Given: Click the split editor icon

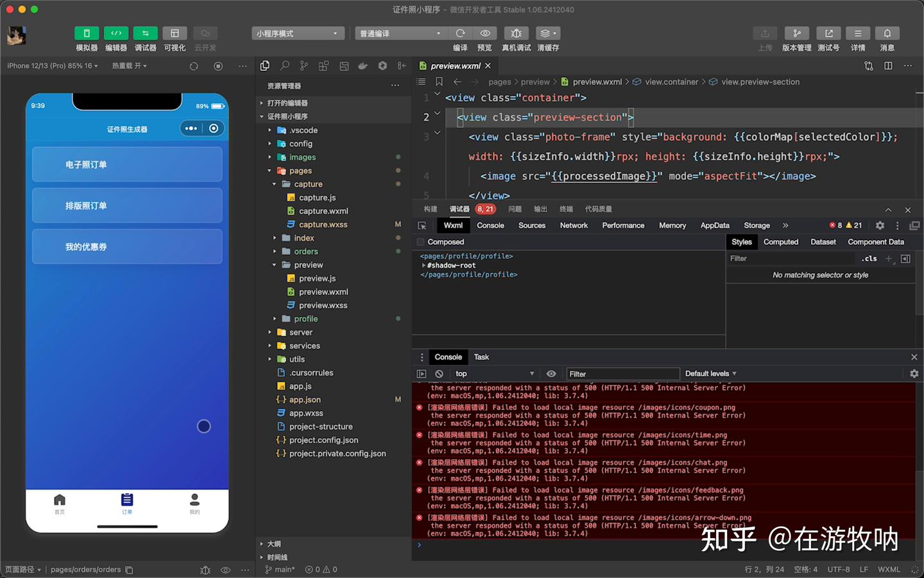Looking at the screenshot, I should coord(888,66).
